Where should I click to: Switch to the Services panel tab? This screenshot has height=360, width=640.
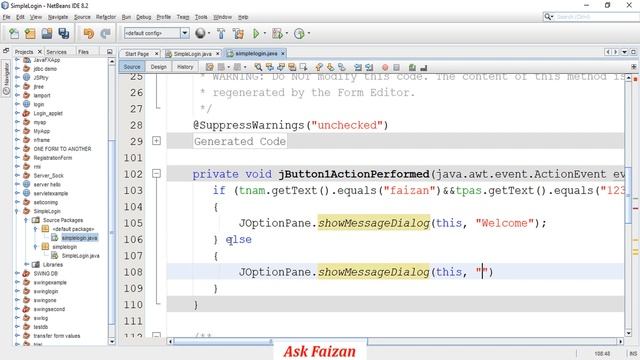click(x=56, y=52)
